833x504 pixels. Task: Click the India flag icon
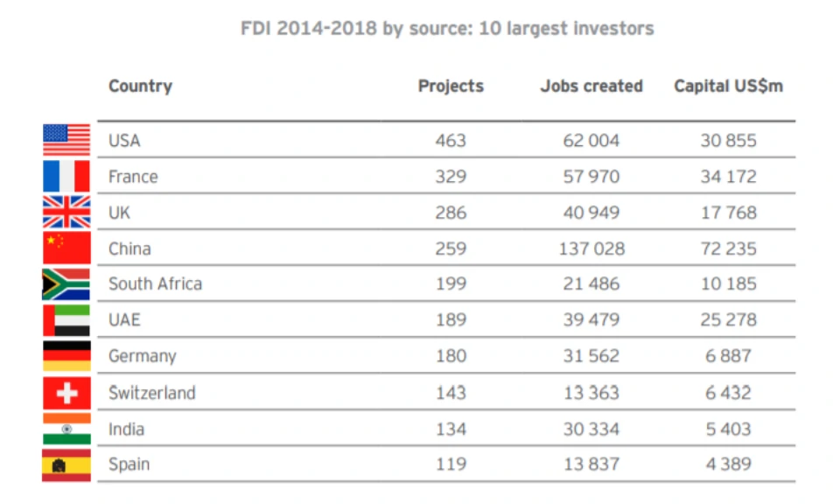click(x=66, y=429)
